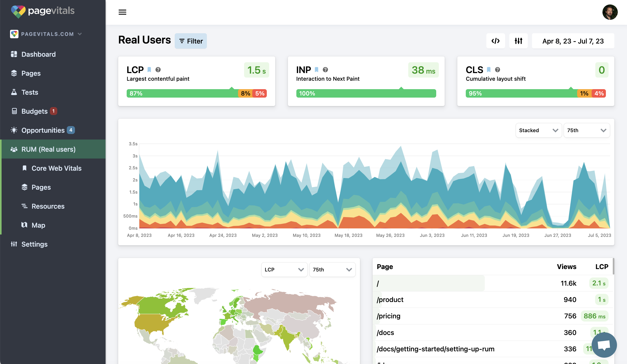Click the Filter button
Image resolution: width=627 pixels, height=364 pixels.
coord(191,41)
